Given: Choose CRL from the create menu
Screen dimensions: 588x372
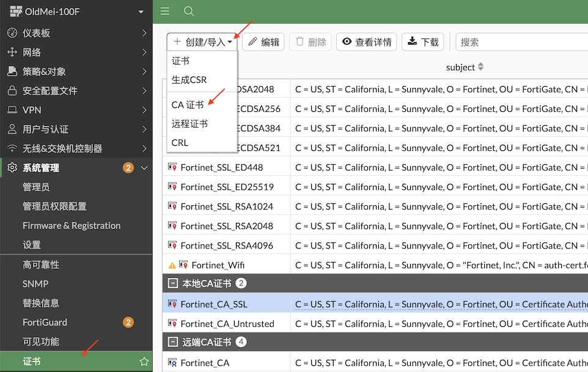Looking at the screenshot, I should point(202,143).
